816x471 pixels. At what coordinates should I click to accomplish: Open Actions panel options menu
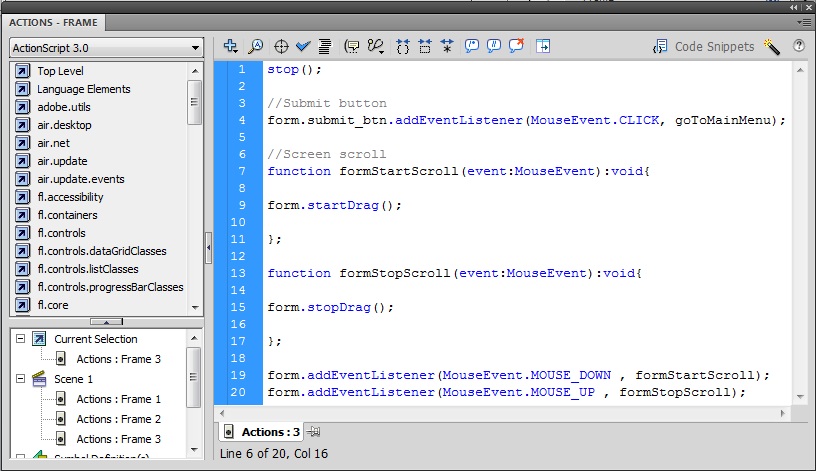click(x=802, y=22)
